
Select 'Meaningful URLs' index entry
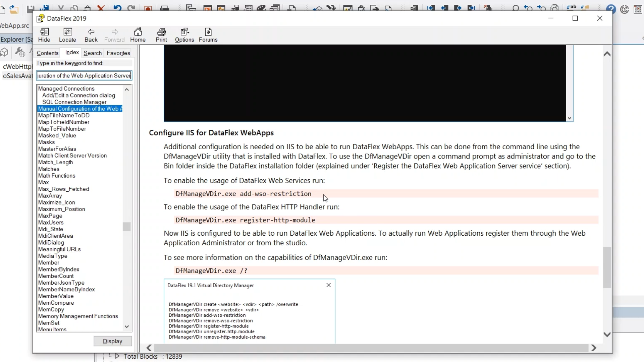(x=59, y=249)
